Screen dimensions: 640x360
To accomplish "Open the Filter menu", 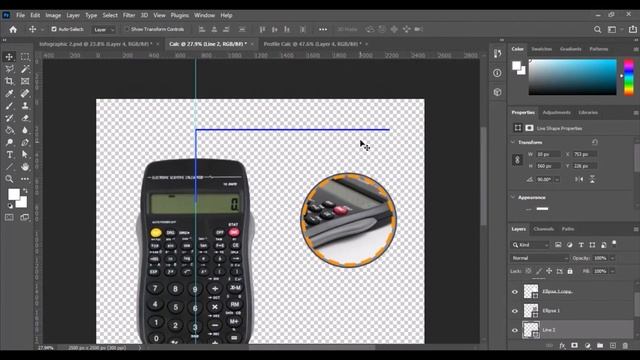I will coord(129,15).
